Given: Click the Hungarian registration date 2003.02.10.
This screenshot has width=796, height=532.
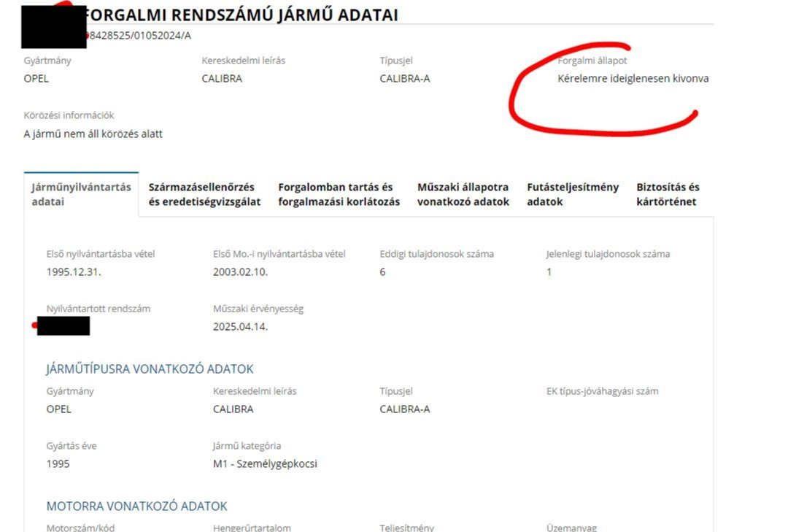Looking at the screenshot, I should tap(240, 272).
